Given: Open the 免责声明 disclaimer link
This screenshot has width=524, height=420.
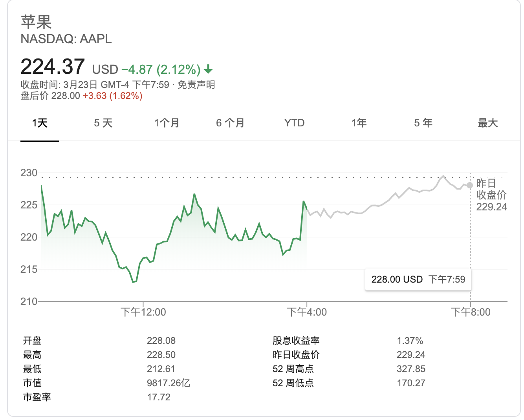Looking at the screenshot, I should pyautogui.click(x=196, y=85).
